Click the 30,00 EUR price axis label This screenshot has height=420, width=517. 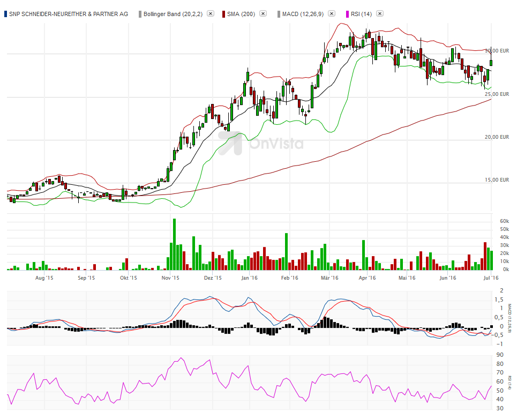point(497,51)
